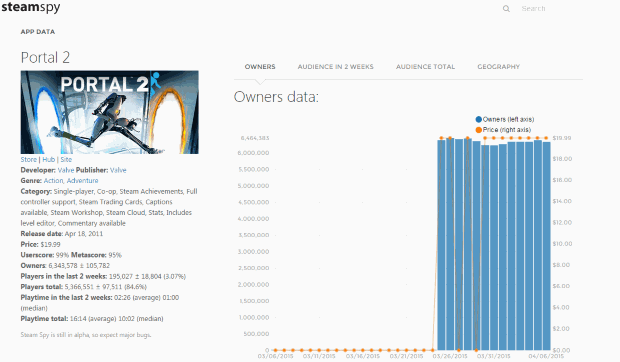The width and height of the screenshot is (620, 362).
Task: Click the search magnifier icon
Action: [x=506, y=9]
